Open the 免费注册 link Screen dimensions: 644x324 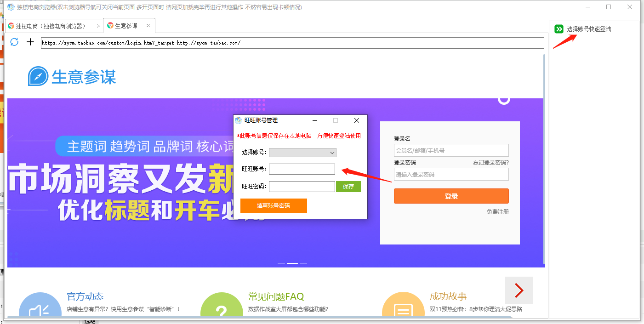point(497,212)
